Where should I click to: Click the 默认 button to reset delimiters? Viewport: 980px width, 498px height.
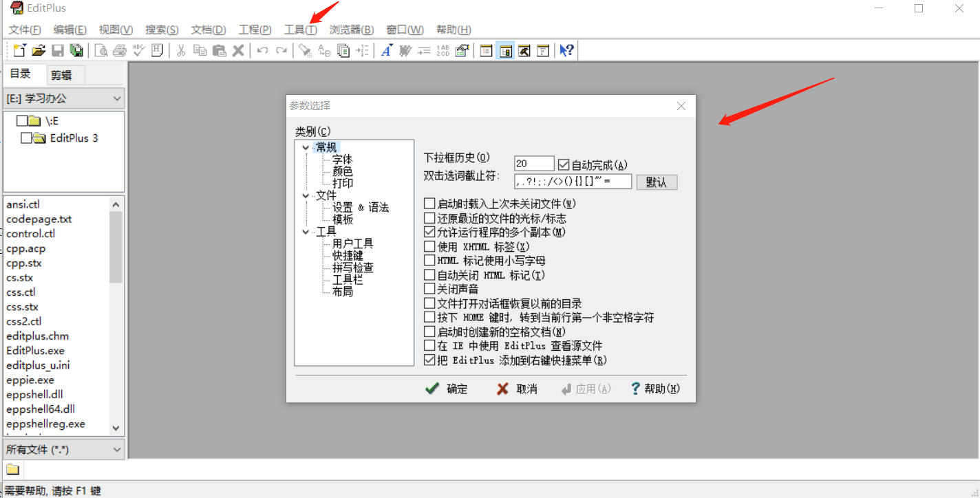click(656, 181)
